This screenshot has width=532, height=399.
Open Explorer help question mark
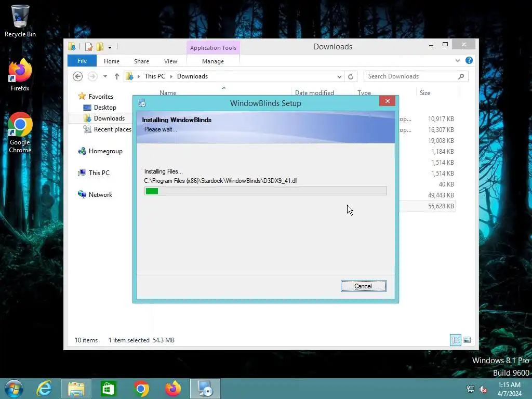(x=469, y=60)
